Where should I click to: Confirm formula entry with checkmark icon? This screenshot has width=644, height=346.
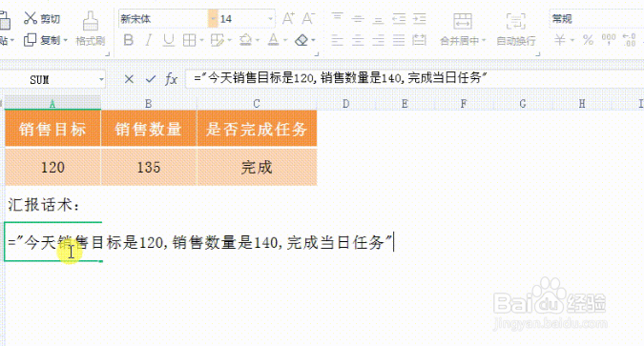[151, 79]
